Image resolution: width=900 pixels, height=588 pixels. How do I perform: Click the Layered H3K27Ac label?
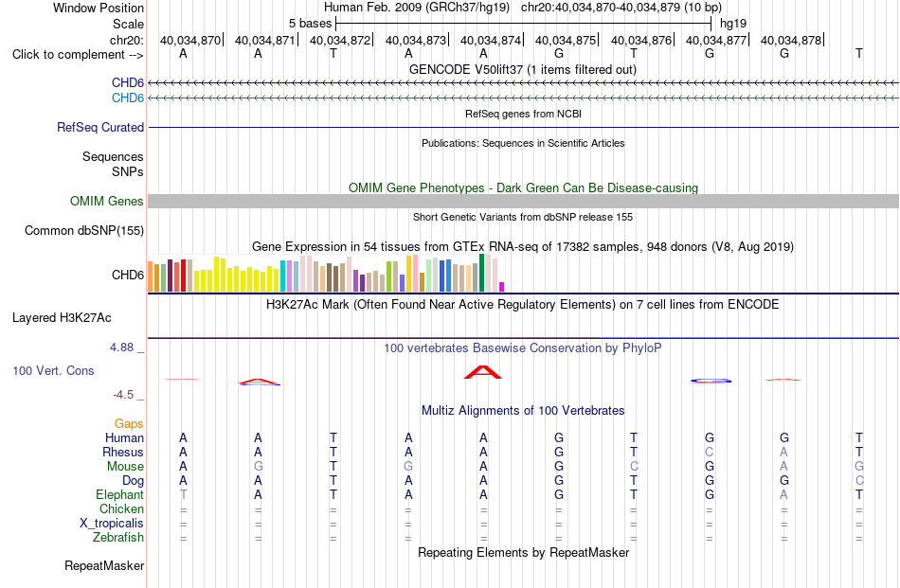coord(62,318)
